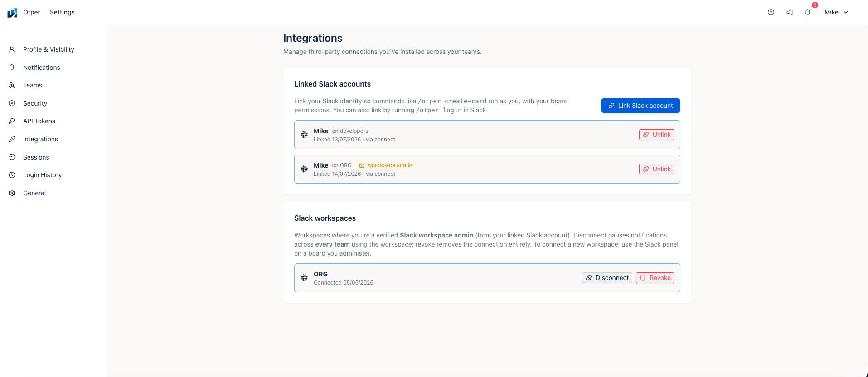The width and height of the screenshot is (868, 377).
Task: Click 'Linked 14/07/2026 · via connect' text
Action: (x=354, y=174)
